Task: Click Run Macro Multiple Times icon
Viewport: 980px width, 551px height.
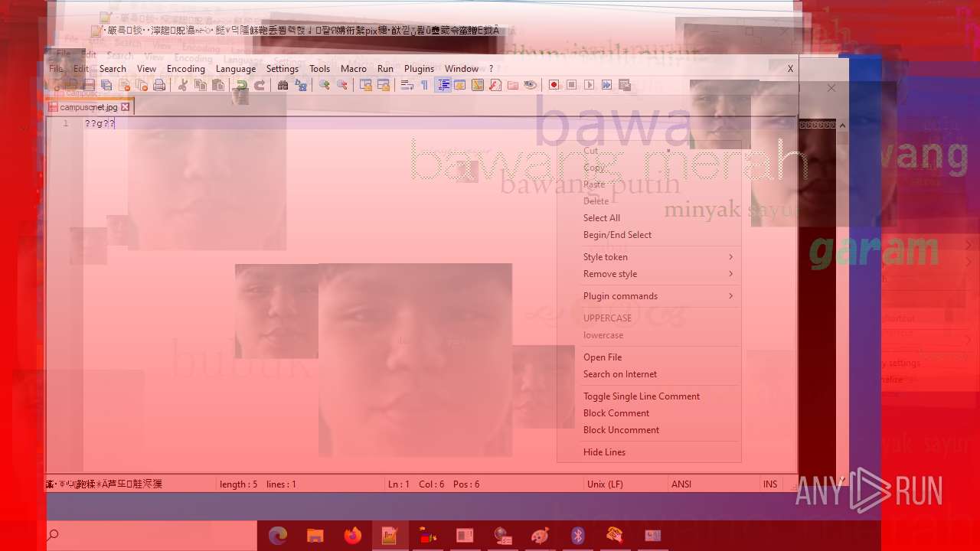Action: pyautogui.click(x=606, y=85)
